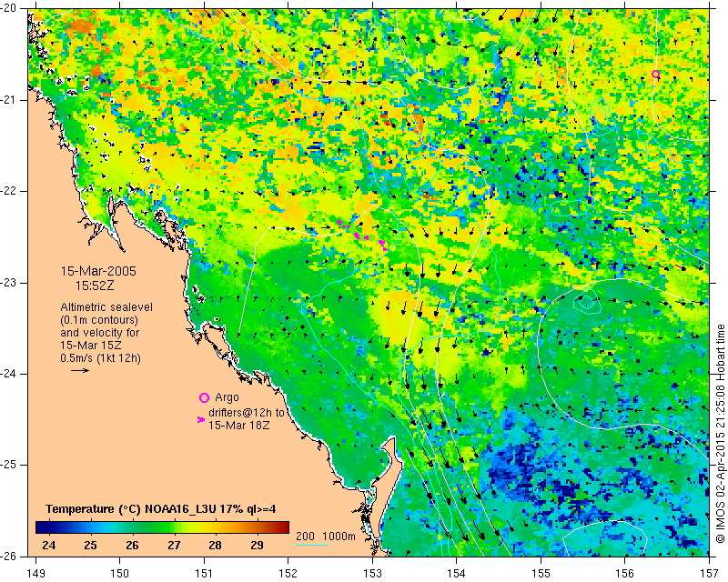Click the Temperature NOAA16_L3U title text

pos(161,509)
